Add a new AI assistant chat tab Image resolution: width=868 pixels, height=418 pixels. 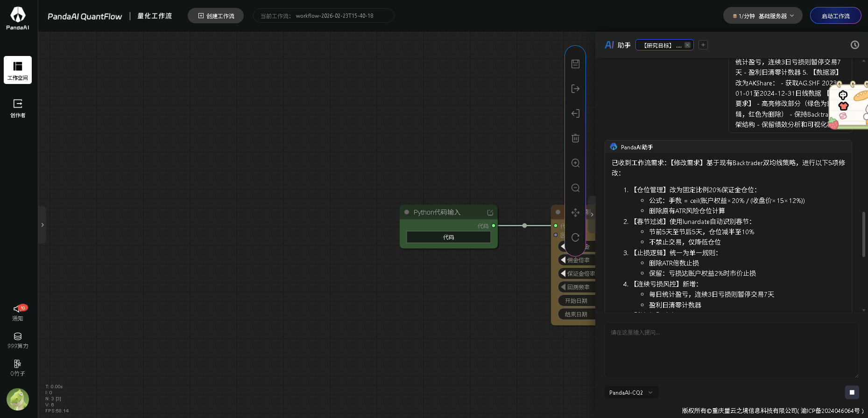[703, 45]
